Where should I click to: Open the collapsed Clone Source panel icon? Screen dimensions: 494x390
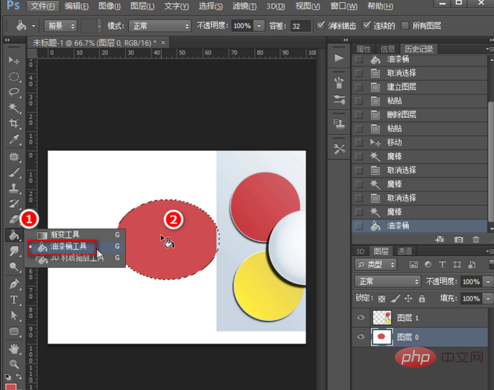point(339,124)
